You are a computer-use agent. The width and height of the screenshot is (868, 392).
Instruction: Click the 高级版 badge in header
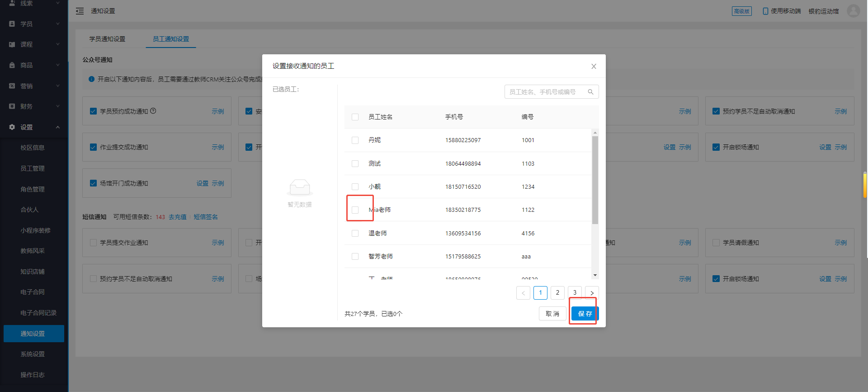(x=742, y=11)
